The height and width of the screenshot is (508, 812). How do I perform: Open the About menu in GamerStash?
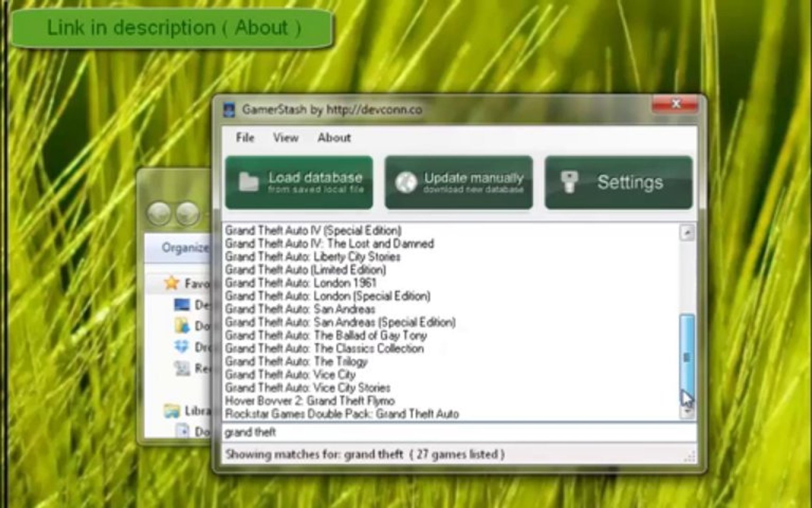(x=334, y=137)
